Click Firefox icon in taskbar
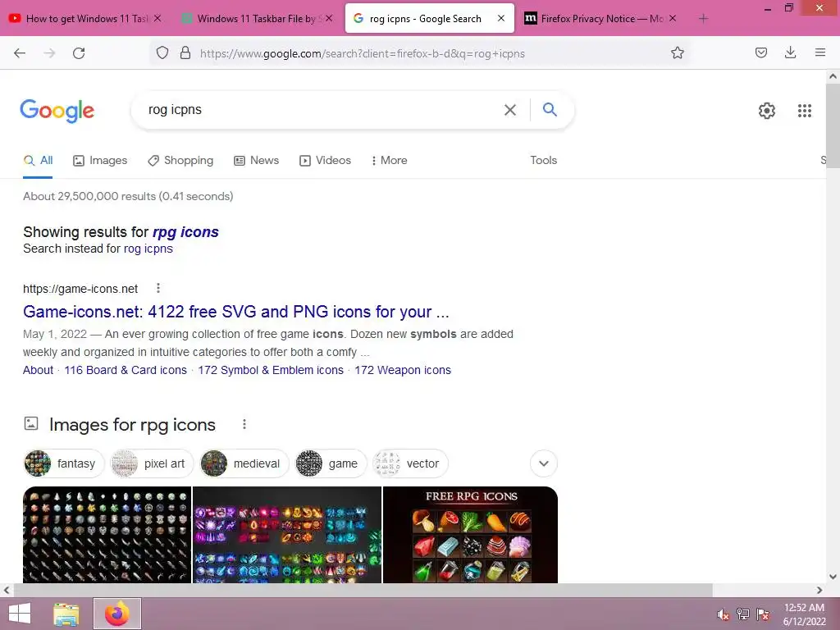 (117, 614)
